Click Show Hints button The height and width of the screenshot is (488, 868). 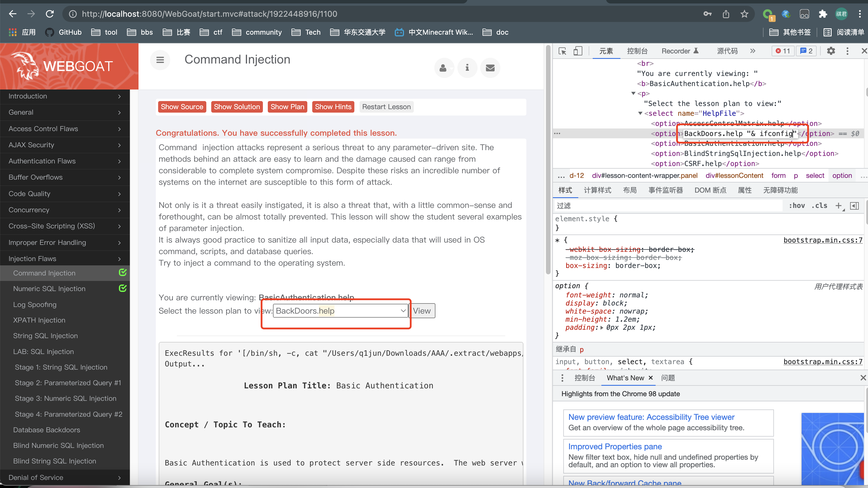click(x=333, y=107)
